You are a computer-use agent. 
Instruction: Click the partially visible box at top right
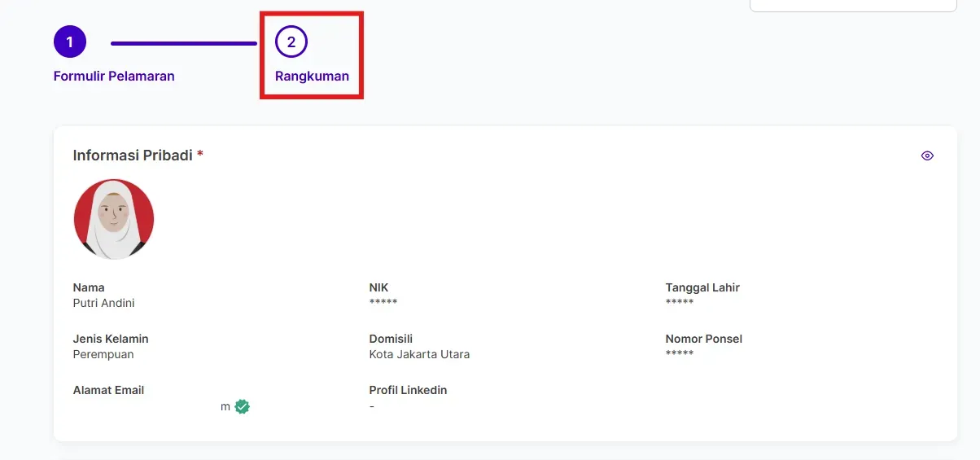click(853, 6)
